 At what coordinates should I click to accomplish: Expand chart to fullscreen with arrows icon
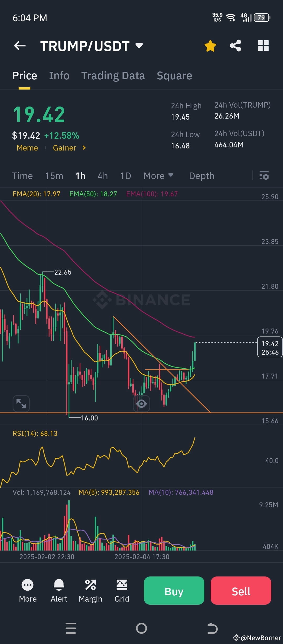point(21,403)
